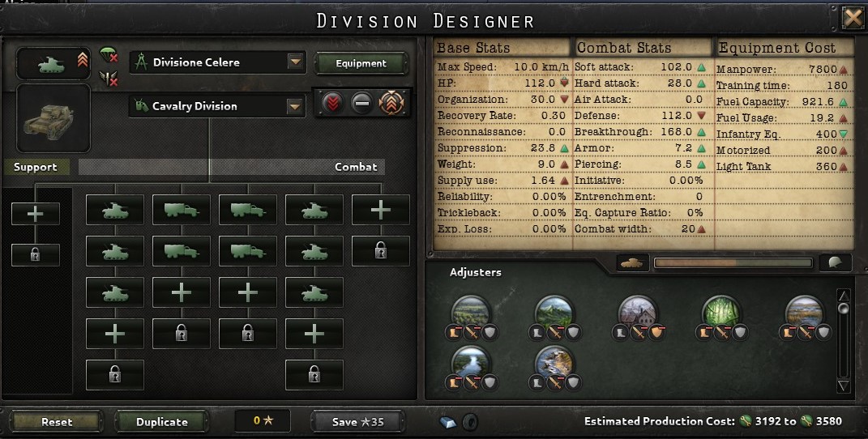Click the Forest terrain adjuster icon
Image resolution: width=868 pixels, height=439 pixels.
point(721,313)
